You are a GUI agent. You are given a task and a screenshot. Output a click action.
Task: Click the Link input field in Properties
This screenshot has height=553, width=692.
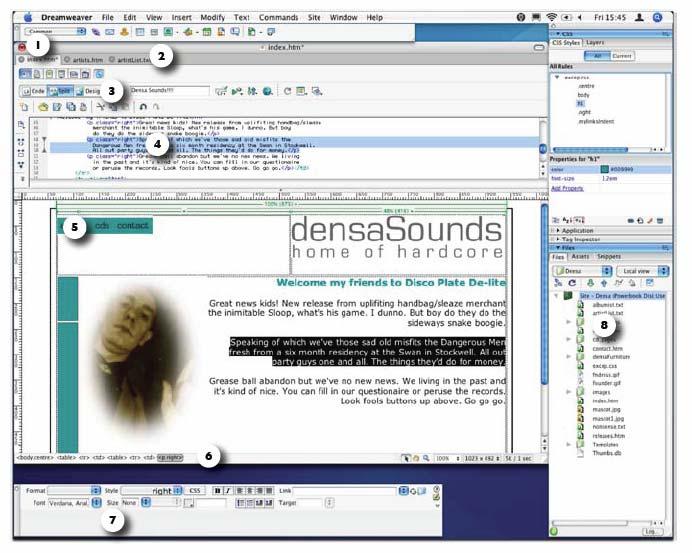(x=345, y=490)
